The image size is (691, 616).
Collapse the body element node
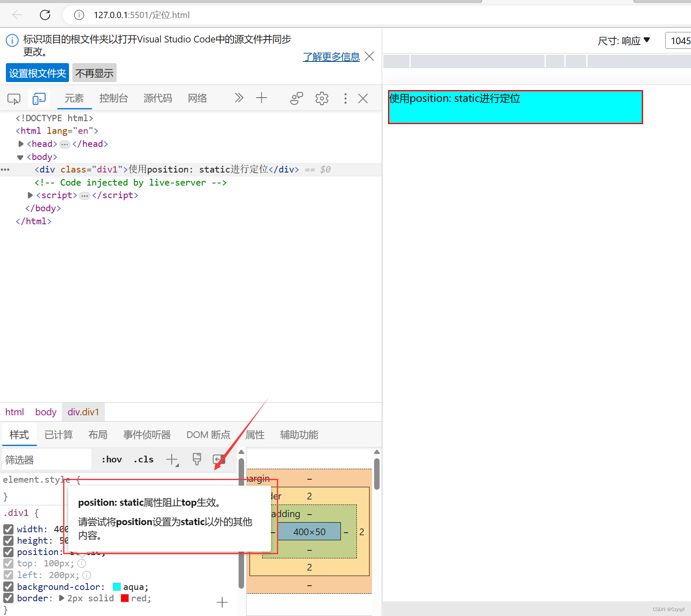[20, 157]
